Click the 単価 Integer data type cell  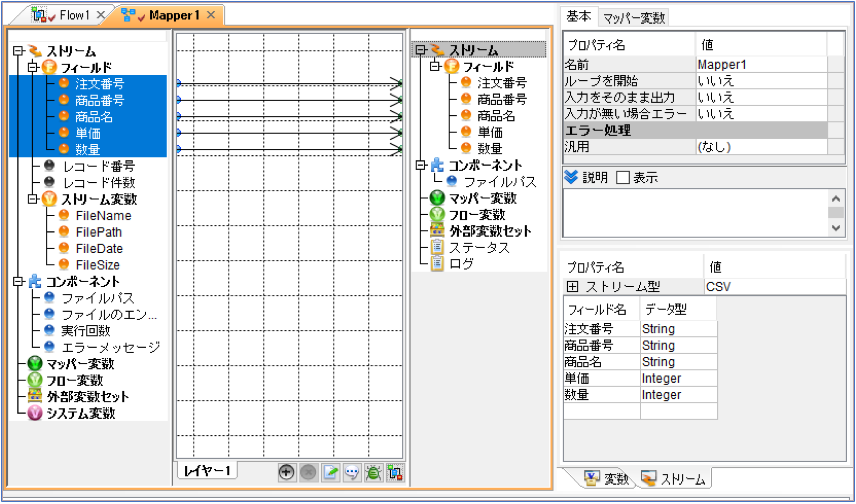(679, 378)
